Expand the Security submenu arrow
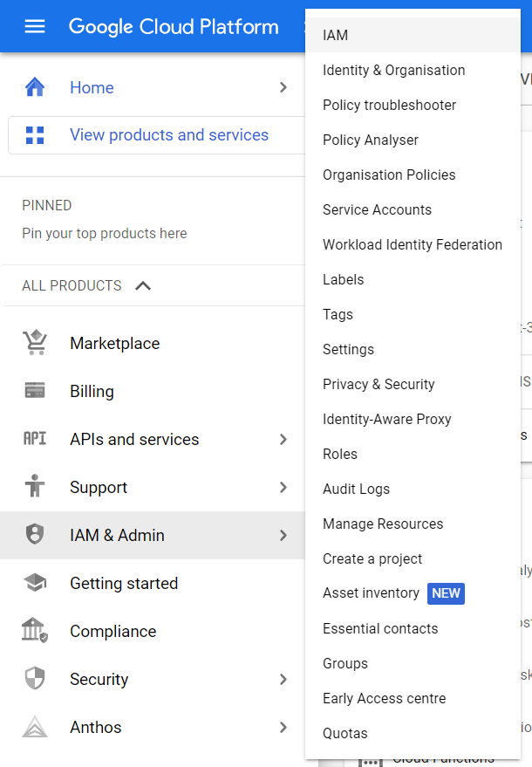 pos(283,679)
